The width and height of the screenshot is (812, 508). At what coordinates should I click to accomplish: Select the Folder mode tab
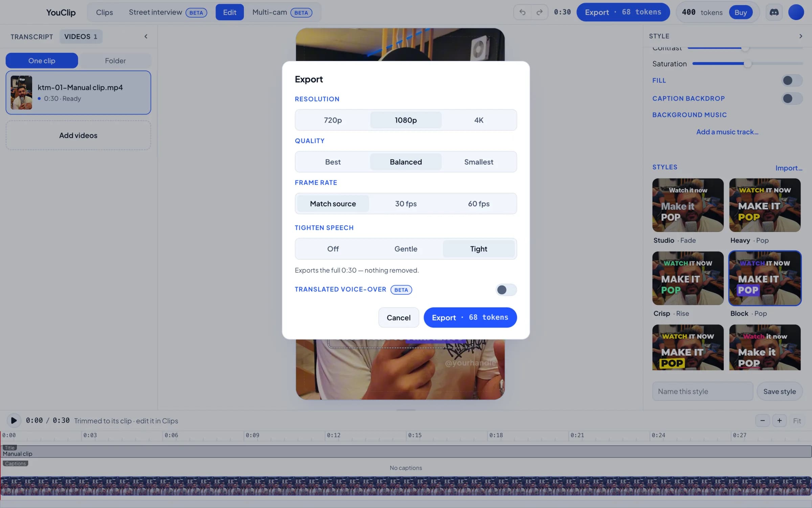[x=115, y=61]
